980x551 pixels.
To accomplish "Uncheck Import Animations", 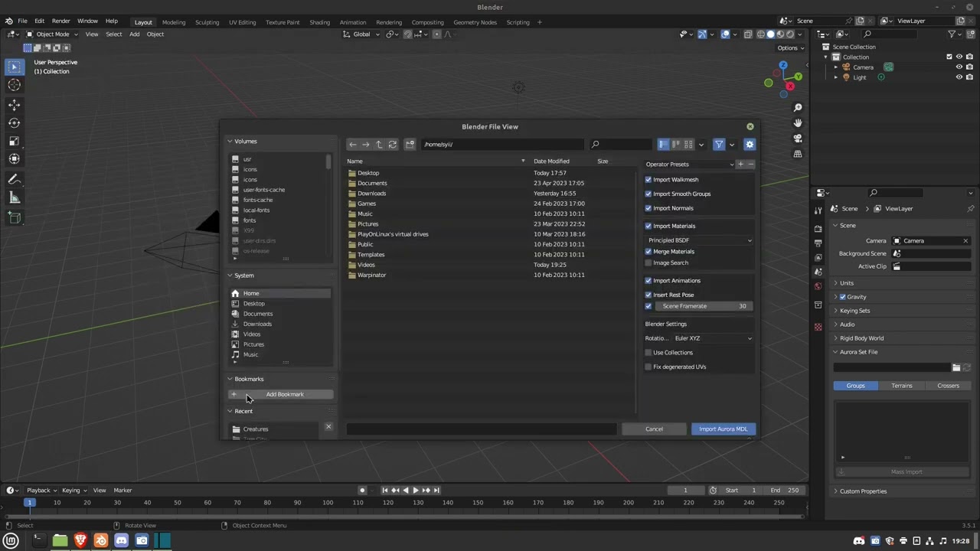I will coord(648,281).
